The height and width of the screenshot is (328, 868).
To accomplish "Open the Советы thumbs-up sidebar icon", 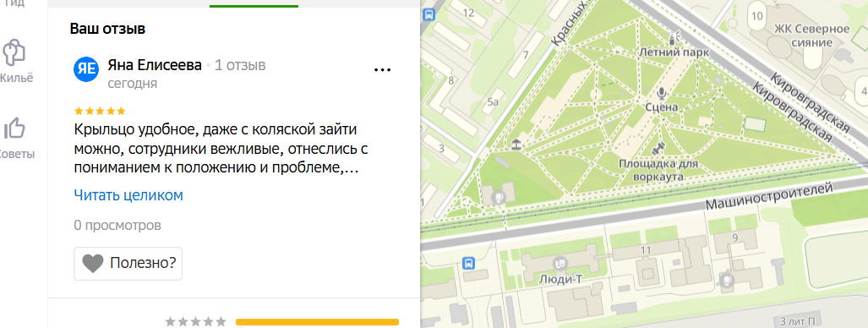I will click(x=14, y=128).
